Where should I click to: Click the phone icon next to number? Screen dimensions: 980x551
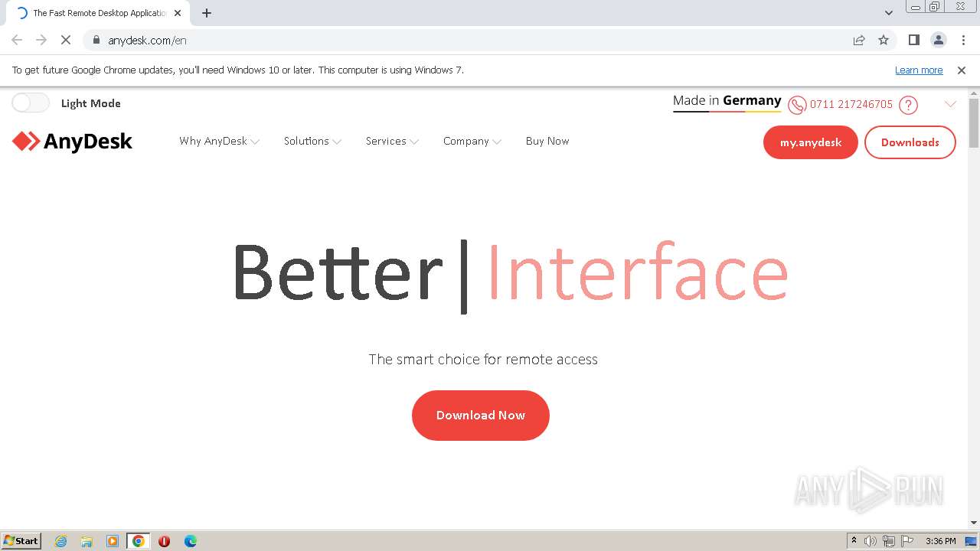point(797,105)
